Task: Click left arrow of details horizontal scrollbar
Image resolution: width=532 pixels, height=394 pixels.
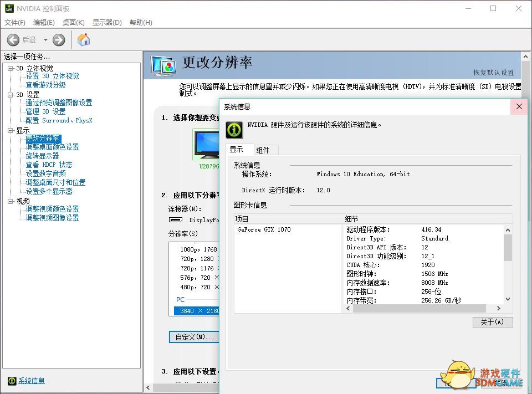Action: click(348, 309)
